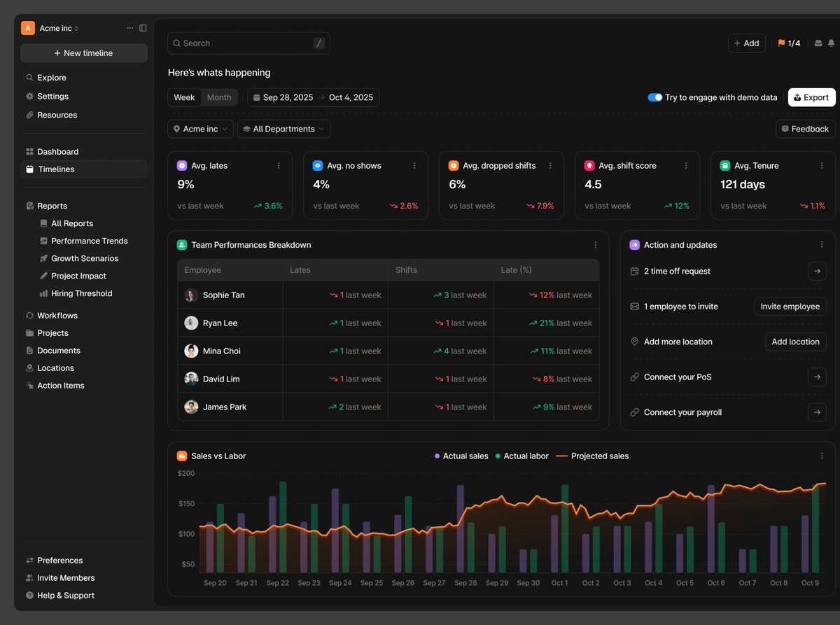This screenshot has width=840, height=625.
Task: Click the orange Acme inc workspace logo
Action: pos(28,28)
